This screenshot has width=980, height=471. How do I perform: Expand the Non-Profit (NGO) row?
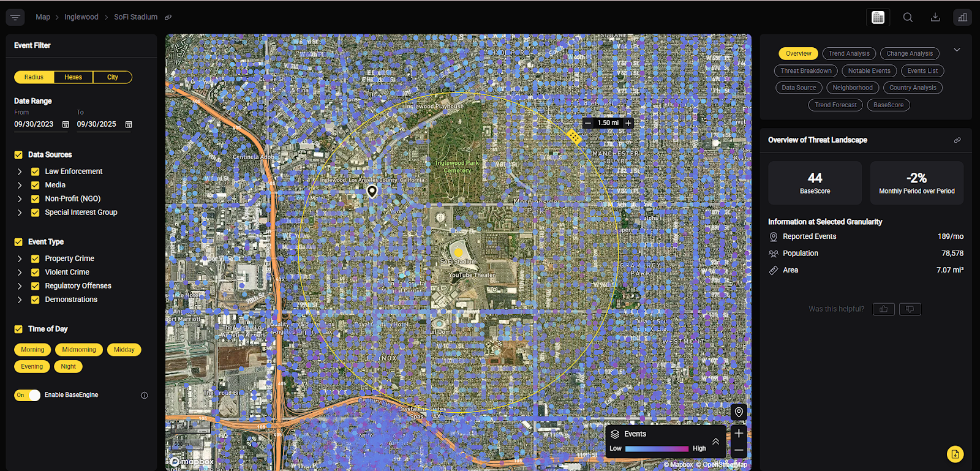pyautogui.click(x=20, y=199)
